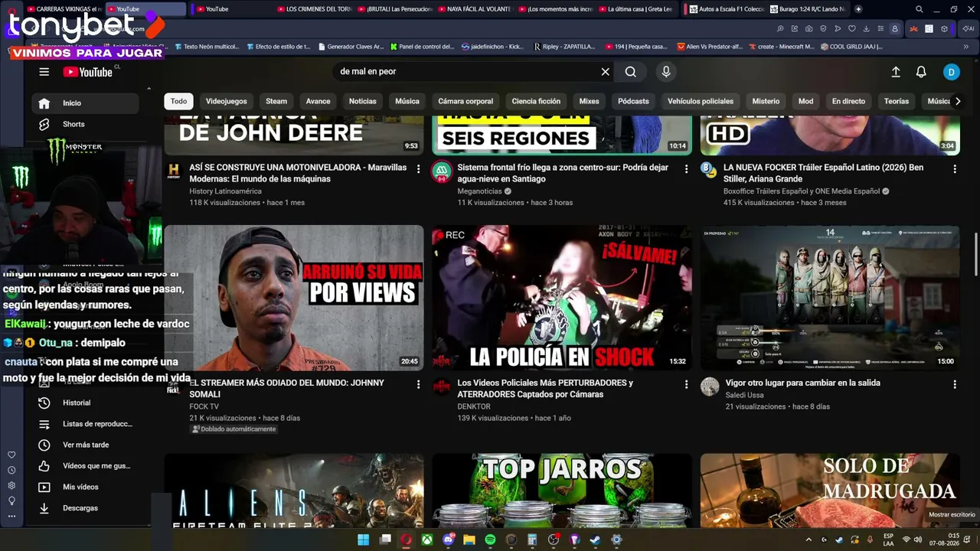980x551 pixels.
Task: Open File Explorer from the taskbar
Action: tap(469, 540)
